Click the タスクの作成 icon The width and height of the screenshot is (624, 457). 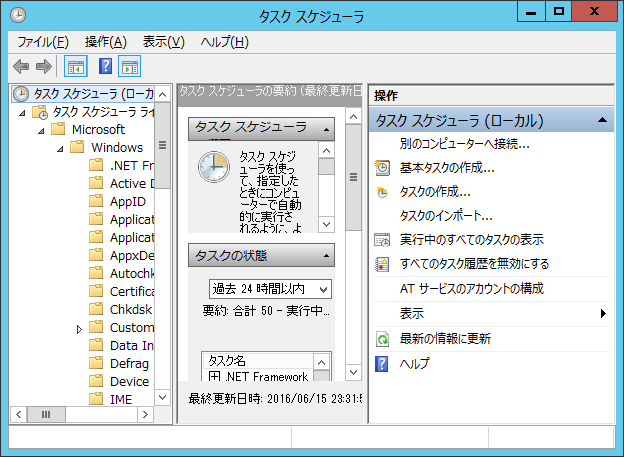point(382,192)
